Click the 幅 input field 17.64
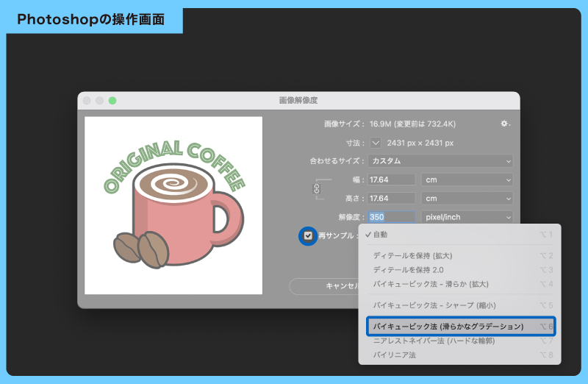The height and width of the screenshot is (384, 588). tap(392, 179)
